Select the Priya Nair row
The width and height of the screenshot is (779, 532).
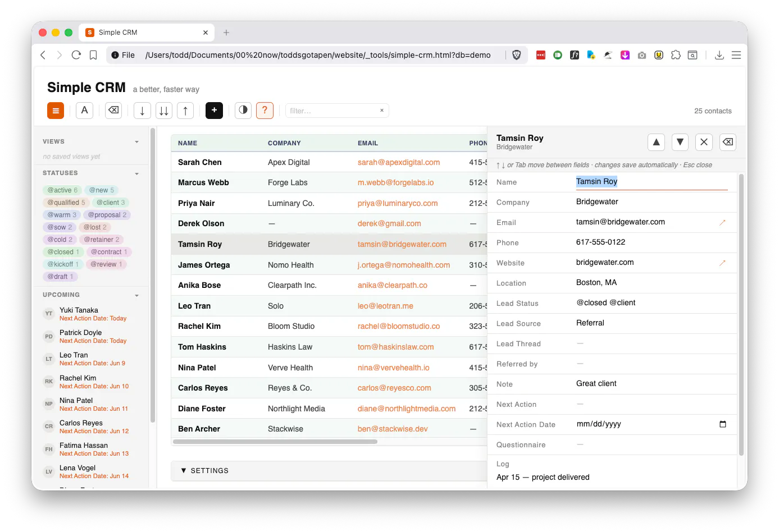(x=329, y=203)
